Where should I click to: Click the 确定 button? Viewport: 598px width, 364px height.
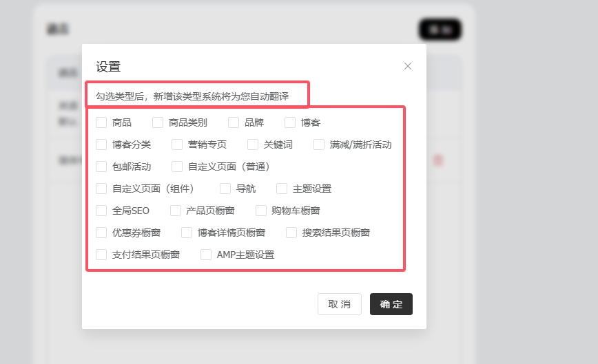(391, 304)
